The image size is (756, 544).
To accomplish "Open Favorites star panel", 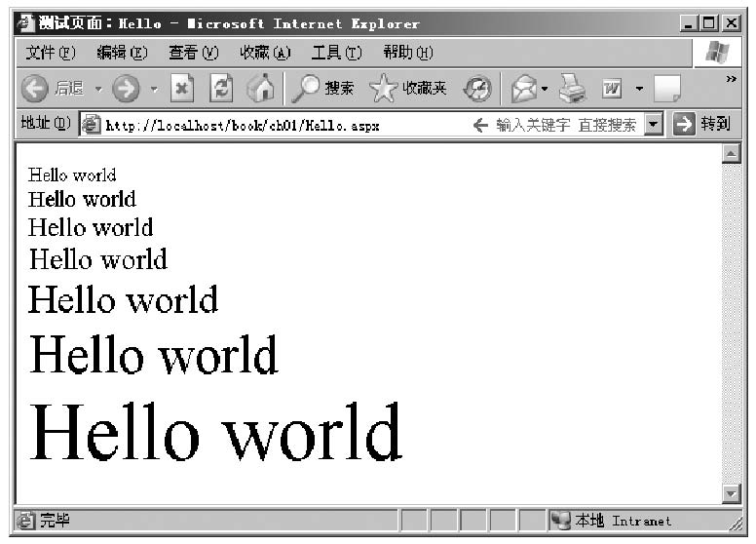I will [384, 89].
